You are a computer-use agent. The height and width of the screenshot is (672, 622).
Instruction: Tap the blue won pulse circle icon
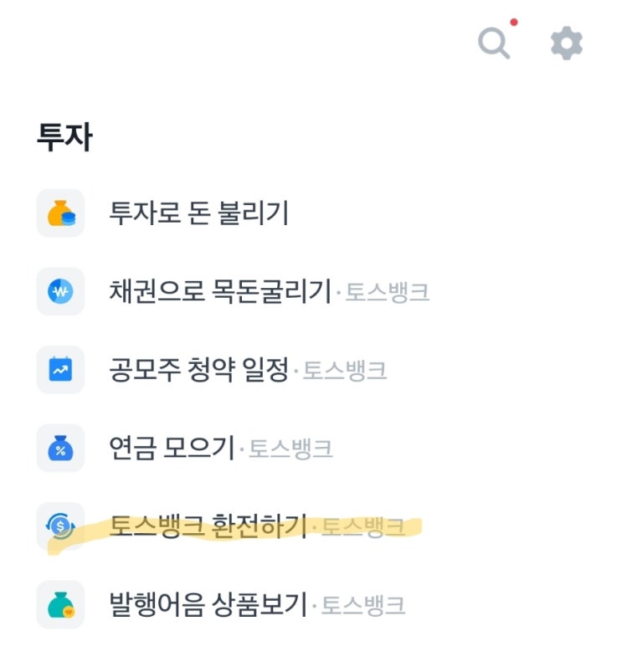click(x=60, y=291)
